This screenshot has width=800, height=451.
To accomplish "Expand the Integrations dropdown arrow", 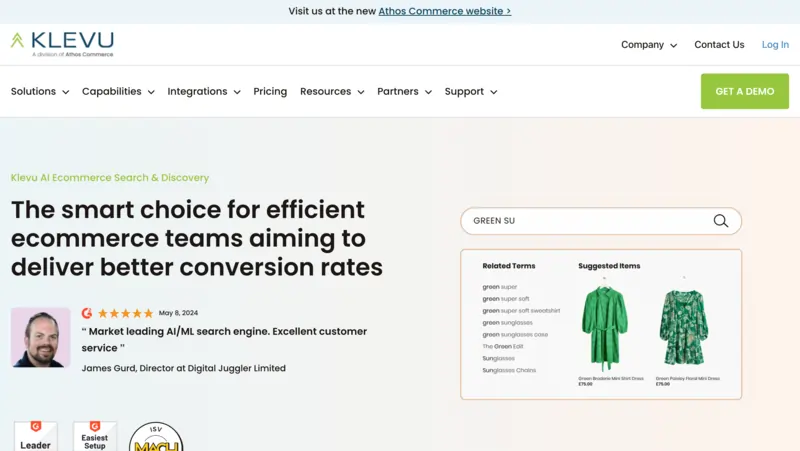I will coord(237,92).
